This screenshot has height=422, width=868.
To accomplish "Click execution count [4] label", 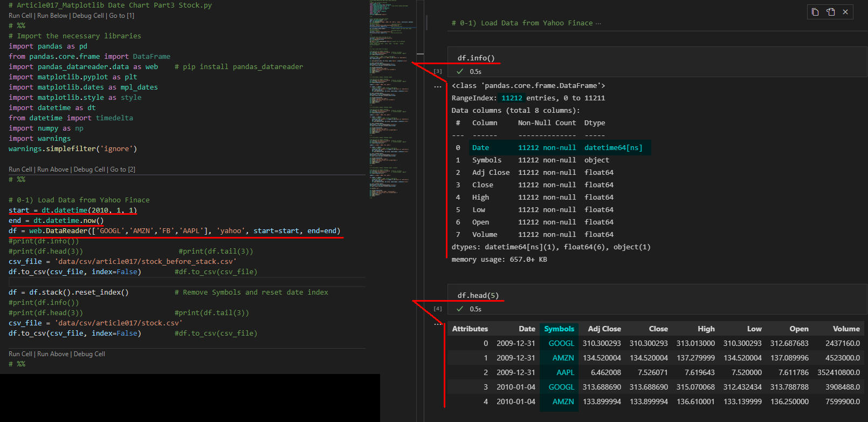I will tap(438, 309).
